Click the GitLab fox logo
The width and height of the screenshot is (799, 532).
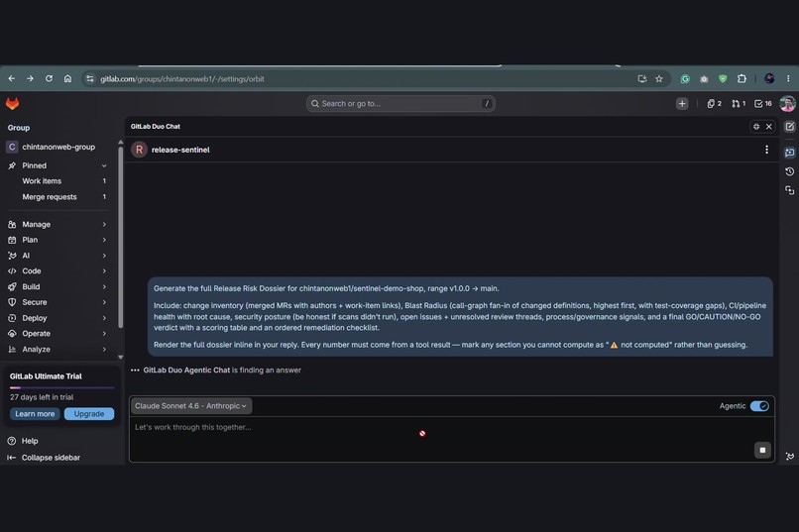point(12,104)
